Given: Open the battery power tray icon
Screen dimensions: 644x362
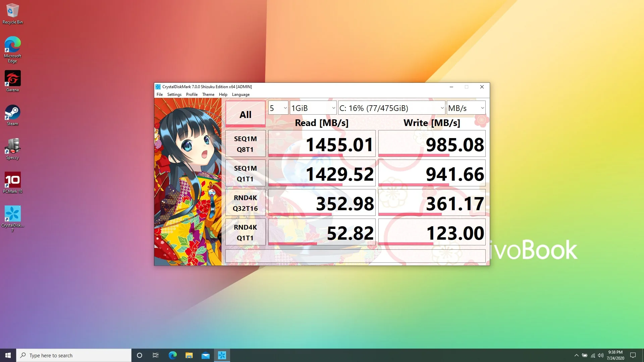Looking at the screenshot, I should coord(585,355).
